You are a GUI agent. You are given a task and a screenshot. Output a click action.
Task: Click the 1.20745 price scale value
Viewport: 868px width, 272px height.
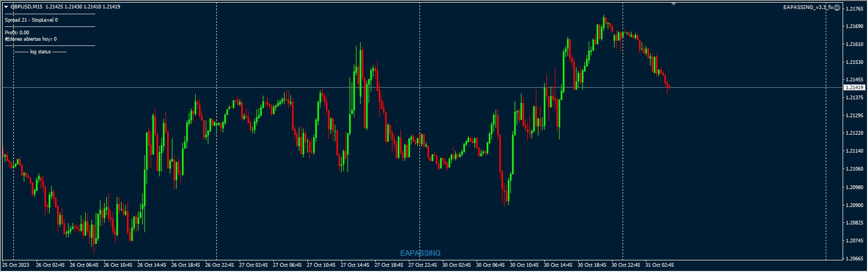(855, 241)
